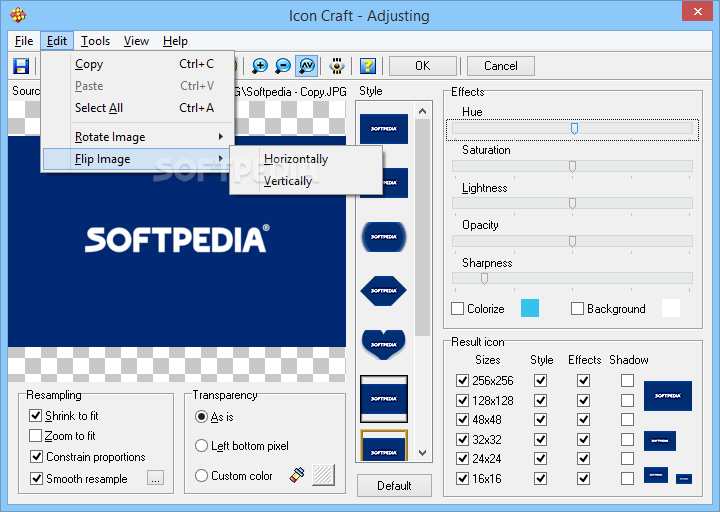
Task: Toggle Effects checkbox for 48x48 row
Action: click(x=584, y=419)
